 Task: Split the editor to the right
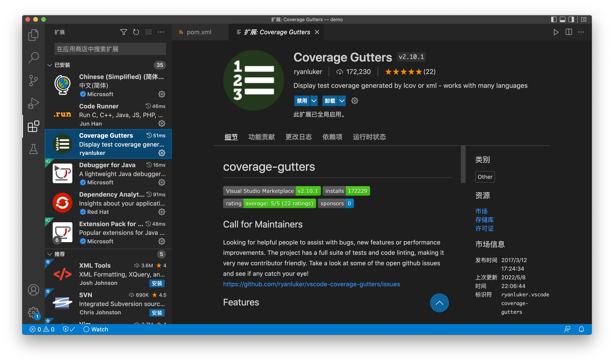click(569, 32)
